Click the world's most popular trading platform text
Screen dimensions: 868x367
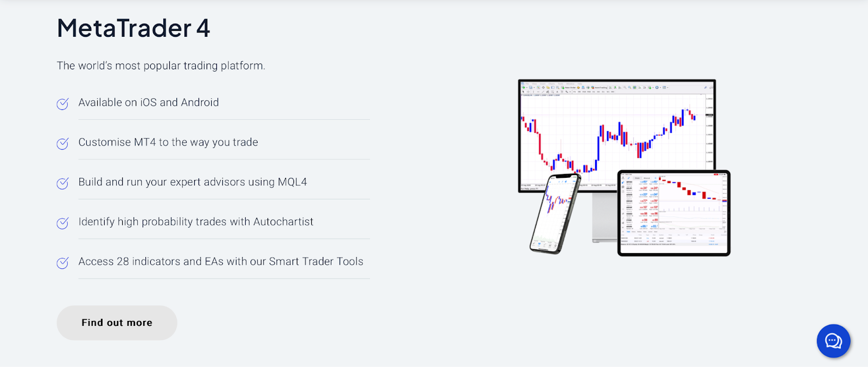[161, 66]
